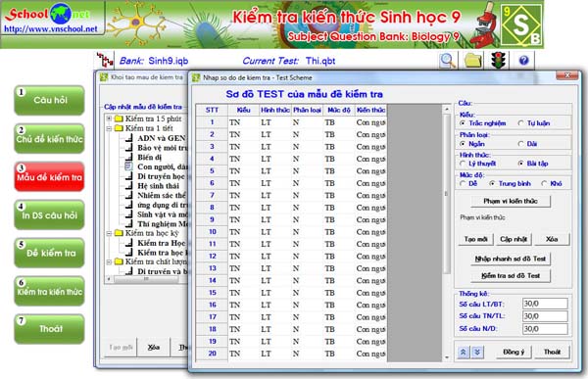The image size is (588, 379).
Task: Click Xóa button in background window
Action: (x=154, y=348)
